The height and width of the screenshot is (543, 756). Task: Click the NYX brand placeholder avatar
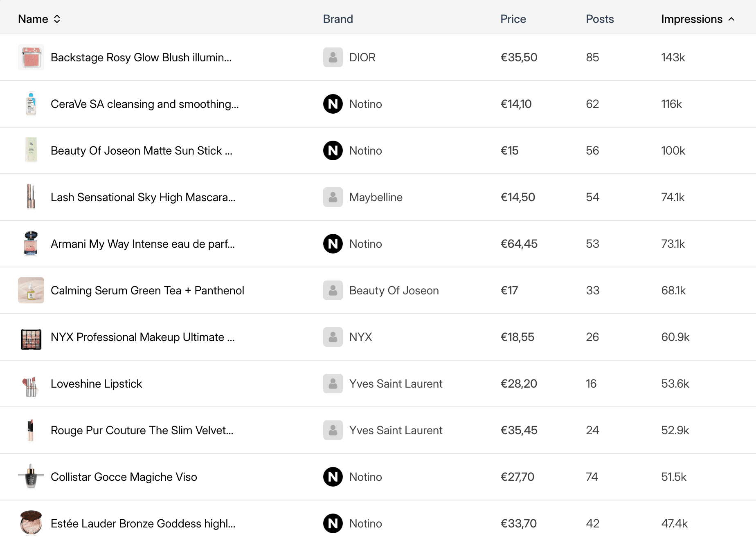(x=333, y=337)
